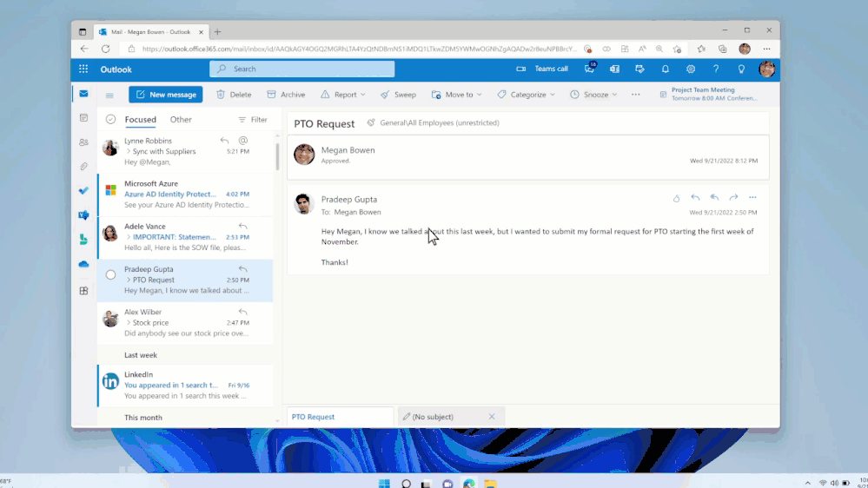The width and height of the screenshot is (868, 488).
Task: Toggle the hamburger navigation pane button
Action: [109, 96]
